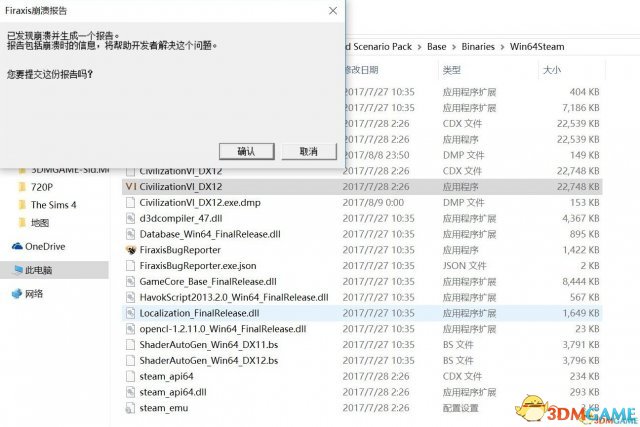The image size is (640, 427).
Task: Select FiraxisBugReporter application file name
Action: [180, 250]
